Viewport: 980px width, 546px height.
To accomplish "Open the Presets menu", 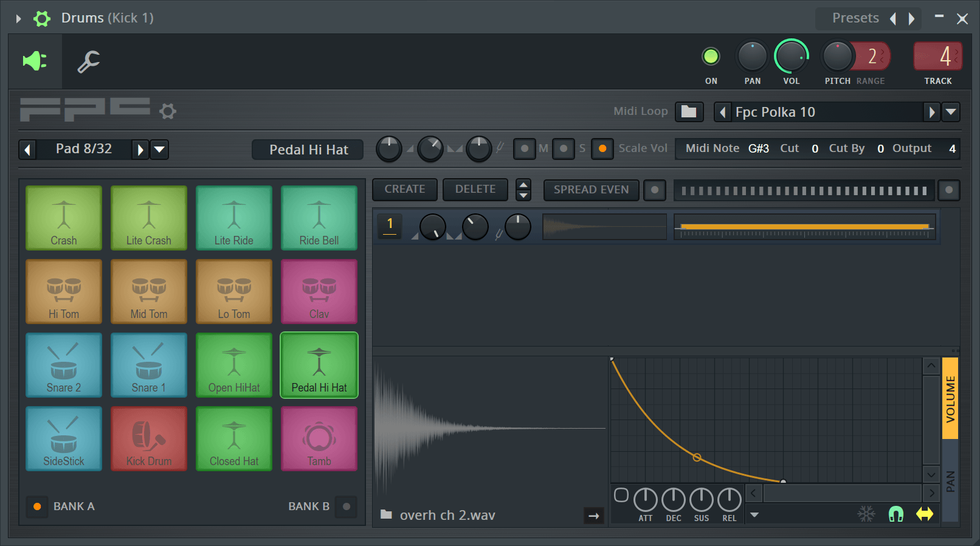I will (855, 18).
